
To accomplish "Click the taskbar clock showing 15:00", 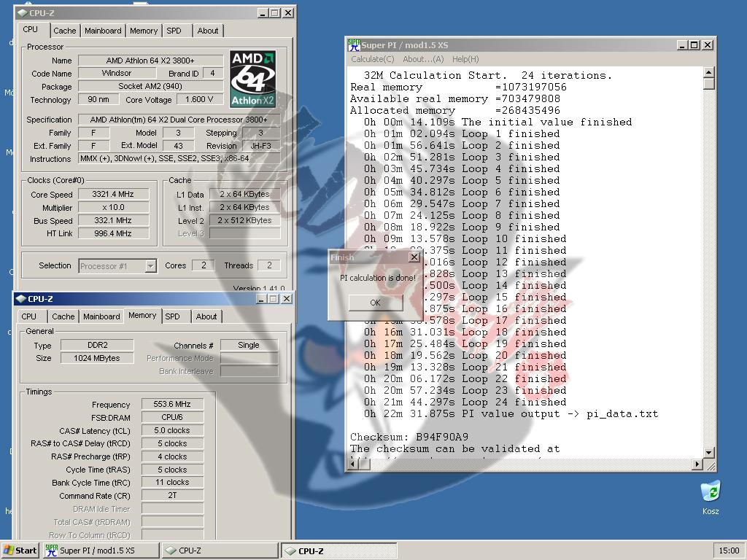I will pyautogui.click(x=729, y=551).
